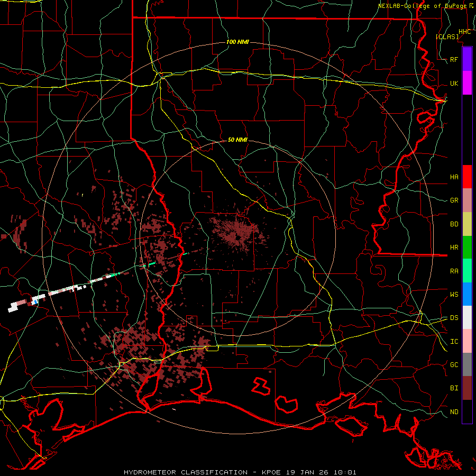Select the "GR" legend label
This screenshot has width=476, height=476.
(454, 200)
